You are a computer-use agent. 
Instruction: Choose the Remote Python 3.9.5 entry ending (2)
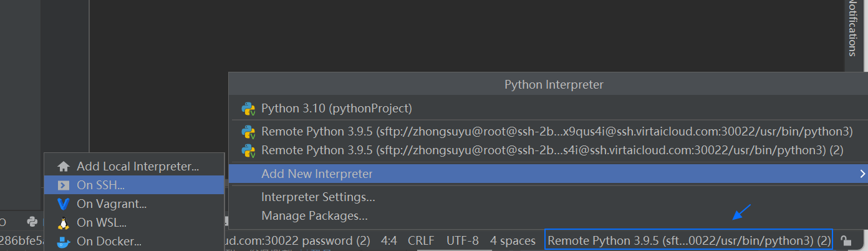tap(552, 150)
